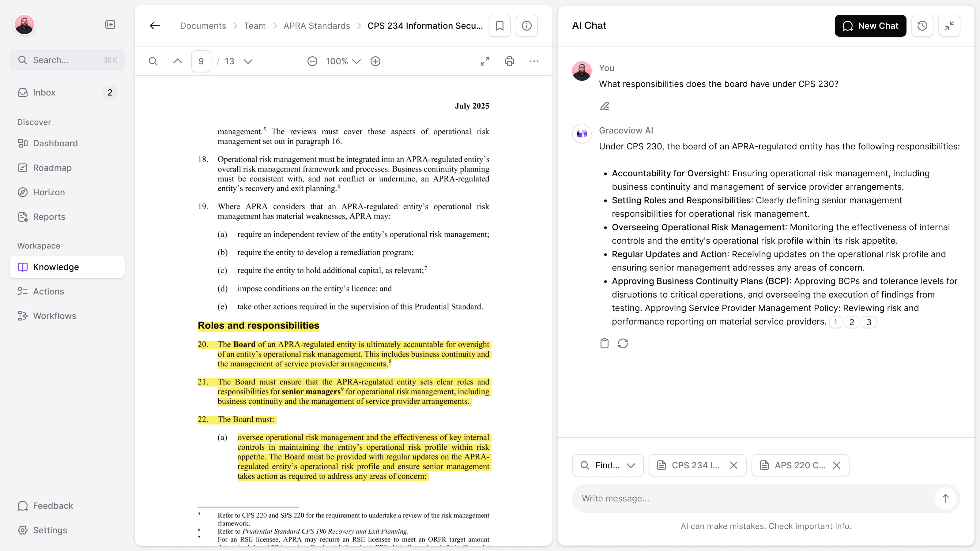Open the 100% zoom level dropdown
The height and width of the screenshot is (551, 980).
tap(343, 61)
